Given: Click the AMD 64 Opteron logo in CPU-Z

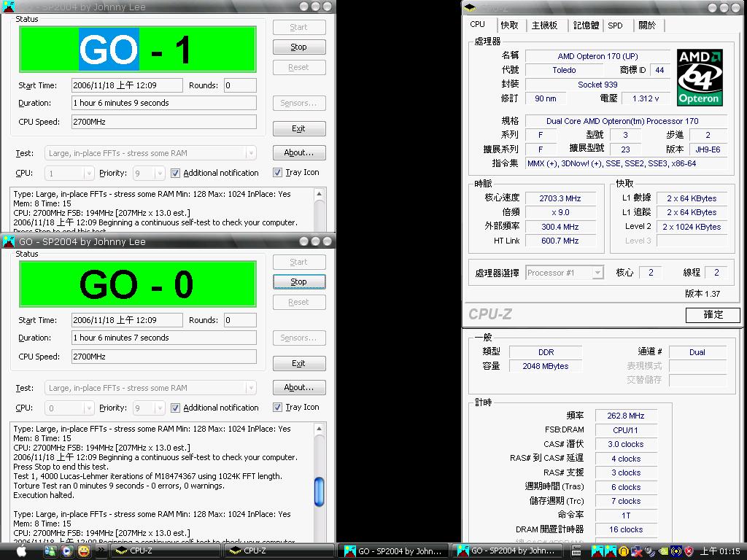Looking at the screenshot, I should (x=700, y=77).
